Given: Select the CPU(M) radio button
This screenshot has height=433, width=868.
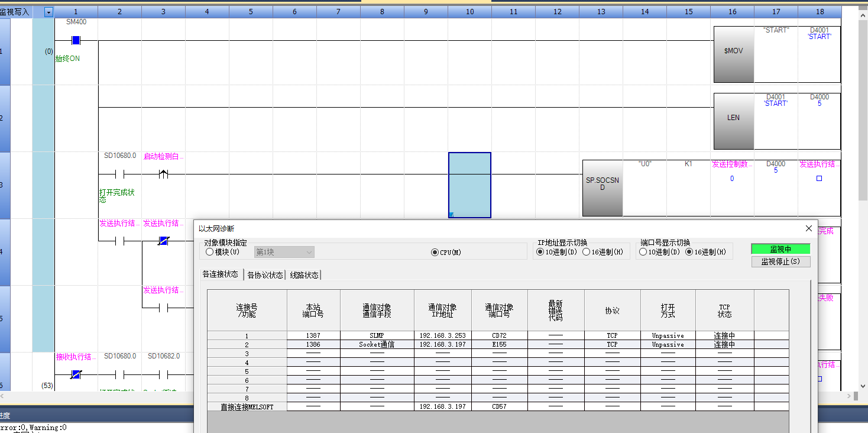Looking at the screenshot, I should (x=435, y=252).
